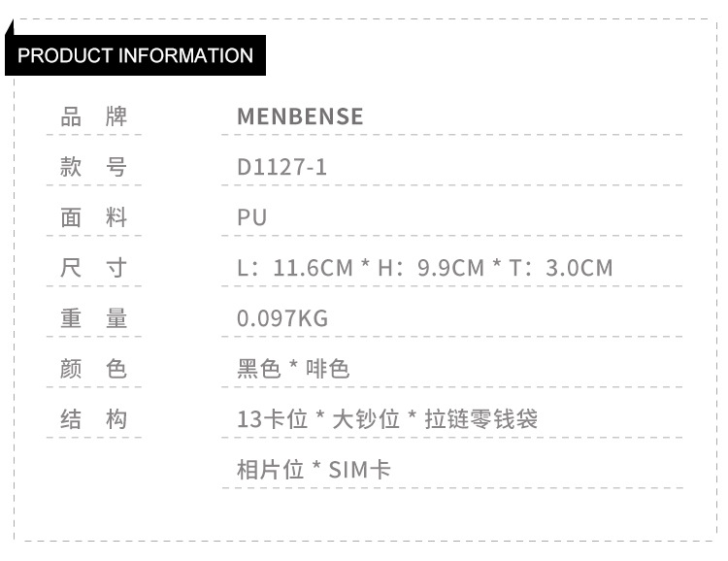This screenshot has width=728, height=561.
Task: Select the MENBENSE brand name
Action: tap(300, 117)
